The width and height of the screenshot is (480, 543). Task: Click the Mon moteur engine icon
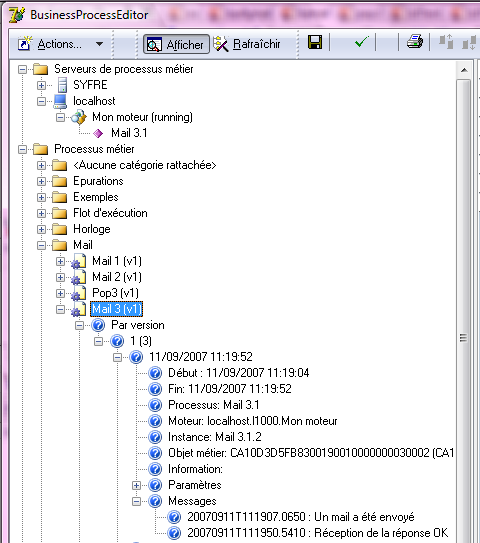79,117
